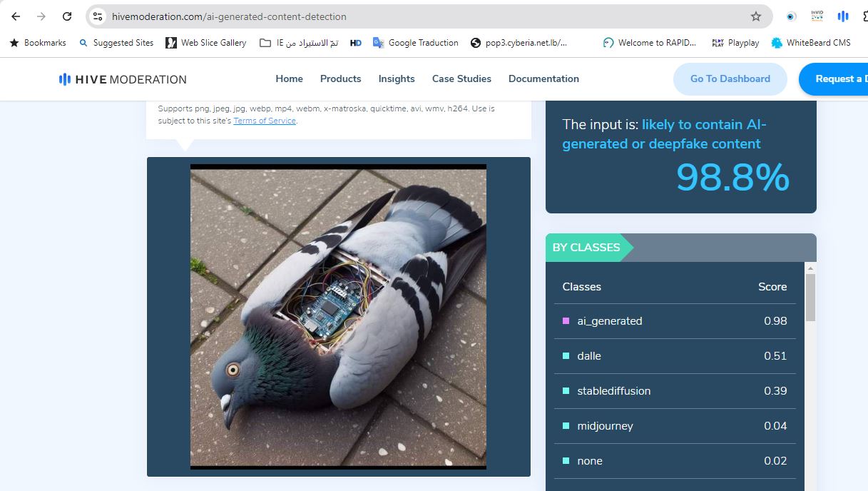Open the Hive extension icon in toolbar
This screenshot has height=491, width=868.
(842, 16)
